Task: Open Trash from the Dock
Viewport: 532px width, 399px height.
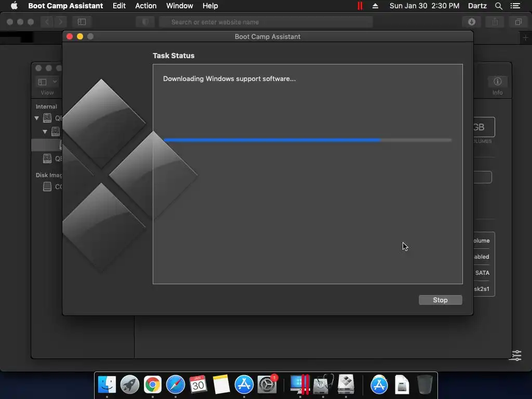Action: click(x=424, y=384)
